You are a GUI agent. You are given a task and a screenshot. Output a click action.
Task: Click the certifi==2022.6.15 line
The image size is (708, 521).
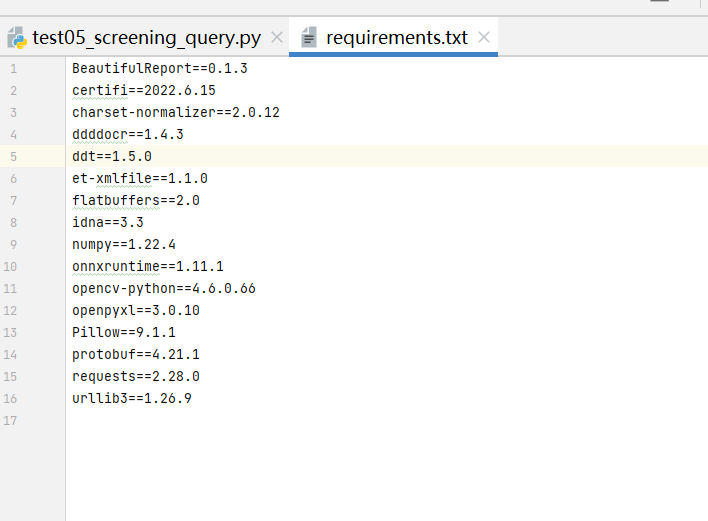(143, 91)
